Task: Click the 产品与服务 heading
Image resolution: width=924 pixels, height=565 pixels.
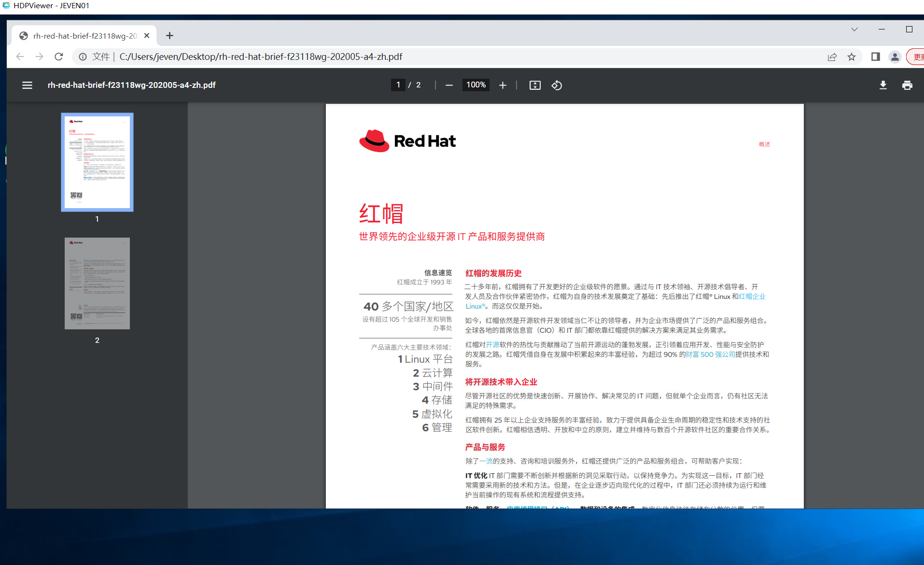Action: [x=485, y=447]
